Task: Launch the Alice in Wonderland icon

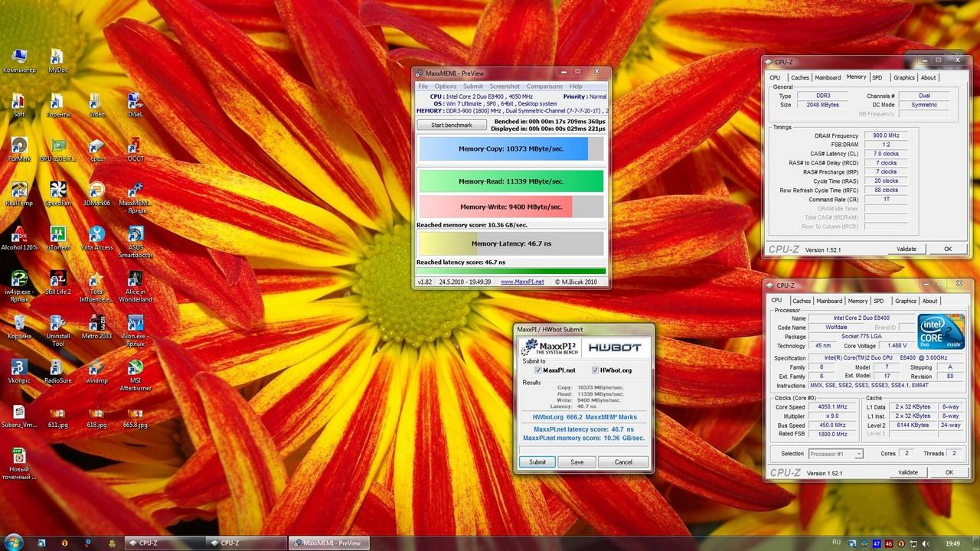Action: (136, 286)
